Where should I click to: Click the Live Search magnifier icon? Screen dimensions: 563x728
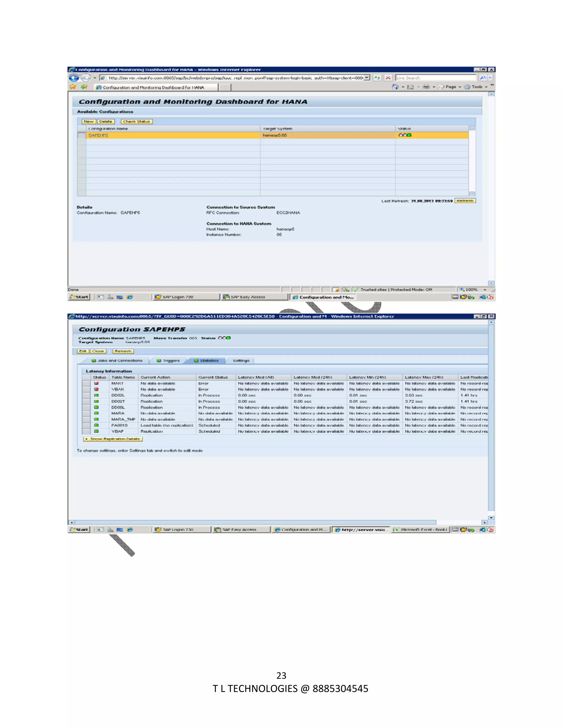point(483,78)
